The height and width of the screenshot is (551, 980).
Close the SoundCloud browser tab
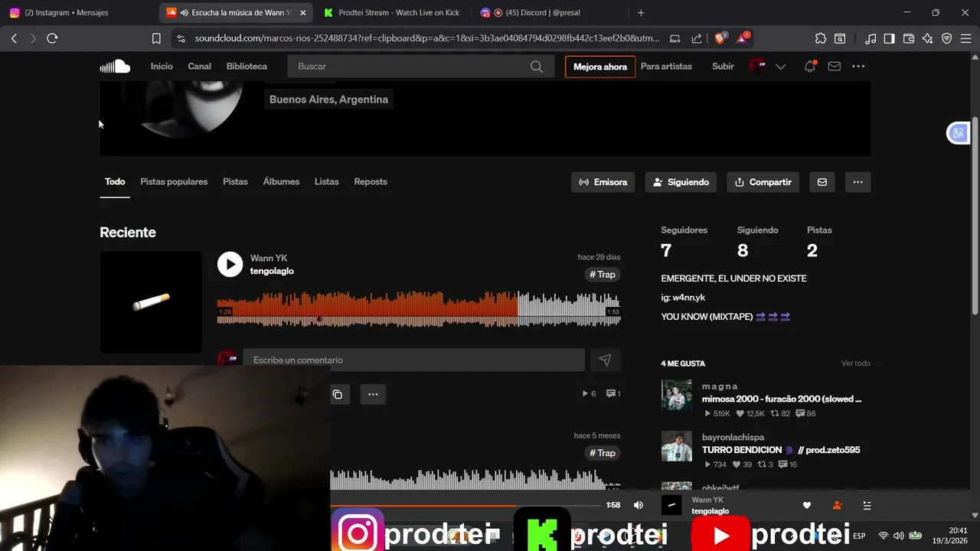[303, 12]
